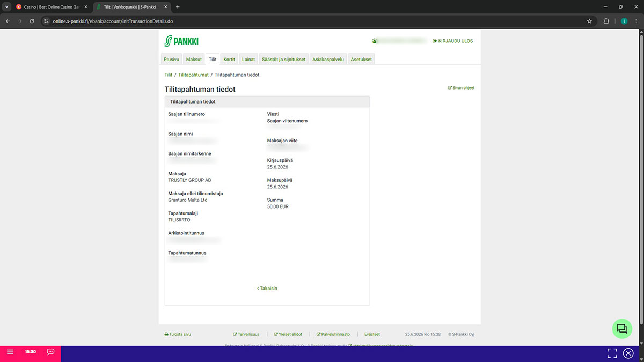Click the Saajan tilinumero label
The image size is (644, 362).
[x=186, y=114]
